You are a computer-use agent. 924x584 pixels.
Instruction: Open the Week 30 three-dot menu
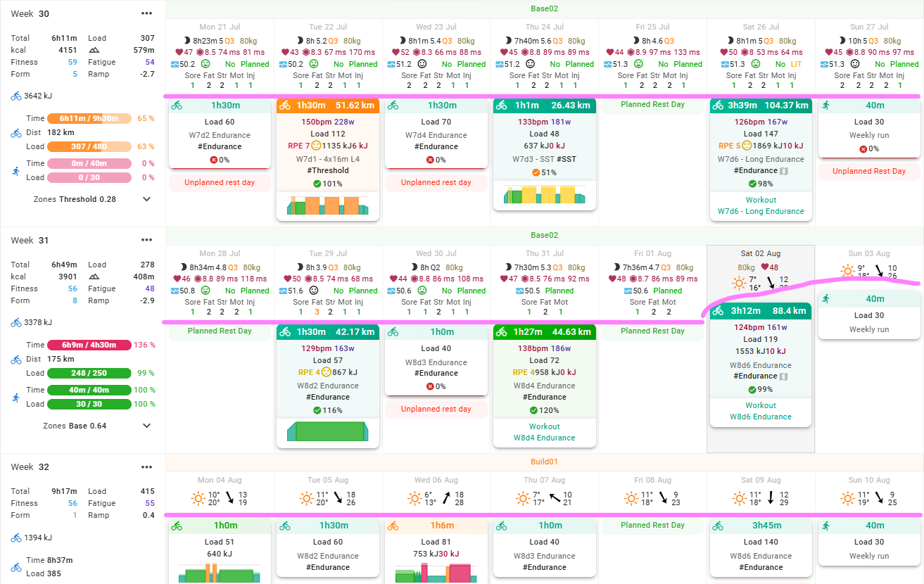[x=146, y=13]
